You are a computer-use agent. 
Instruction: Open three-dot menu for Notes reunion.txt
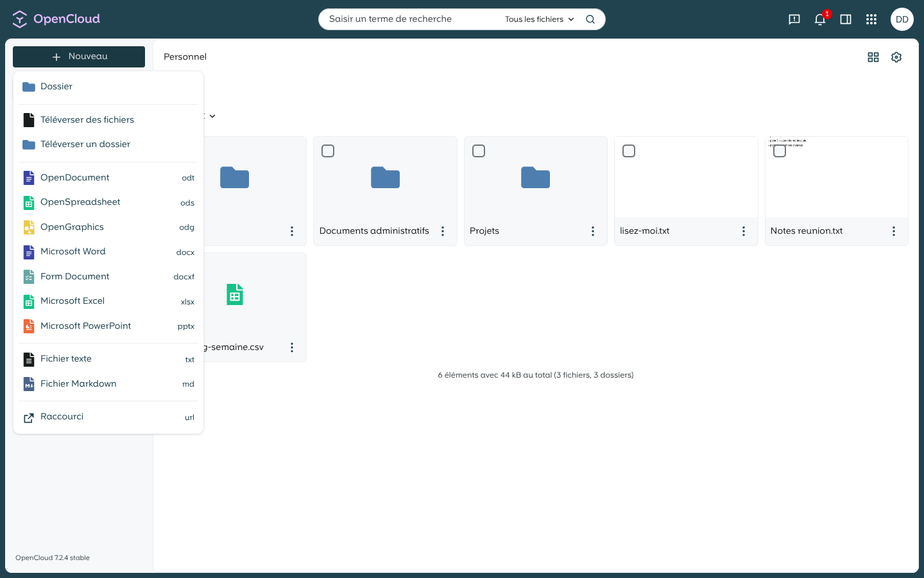pyautogui.click(x=894, y=231)
